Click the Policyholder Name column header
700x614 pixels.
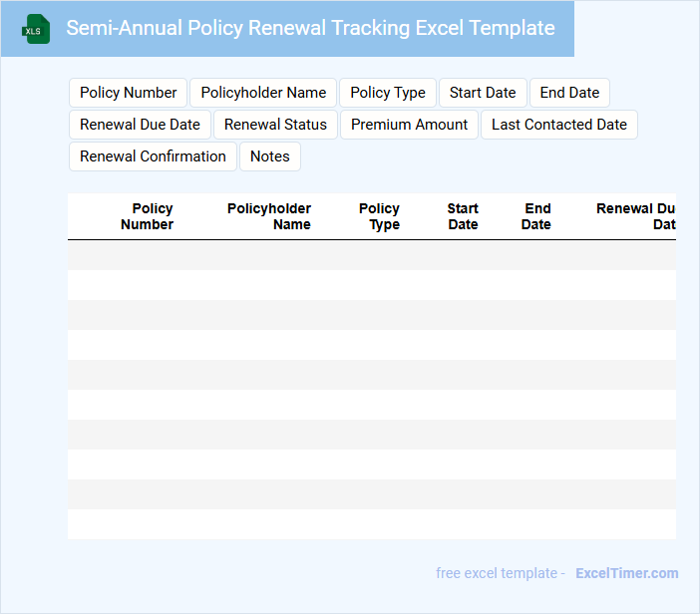(269, 216)
